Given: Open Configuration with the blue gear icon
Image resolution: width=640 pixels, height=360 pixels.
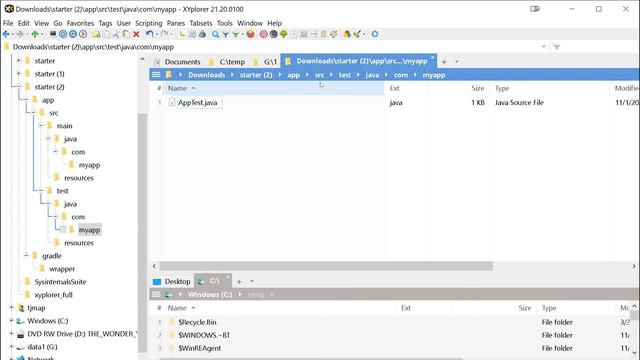Looking at the screenshot, I should (x=375, y=34).
